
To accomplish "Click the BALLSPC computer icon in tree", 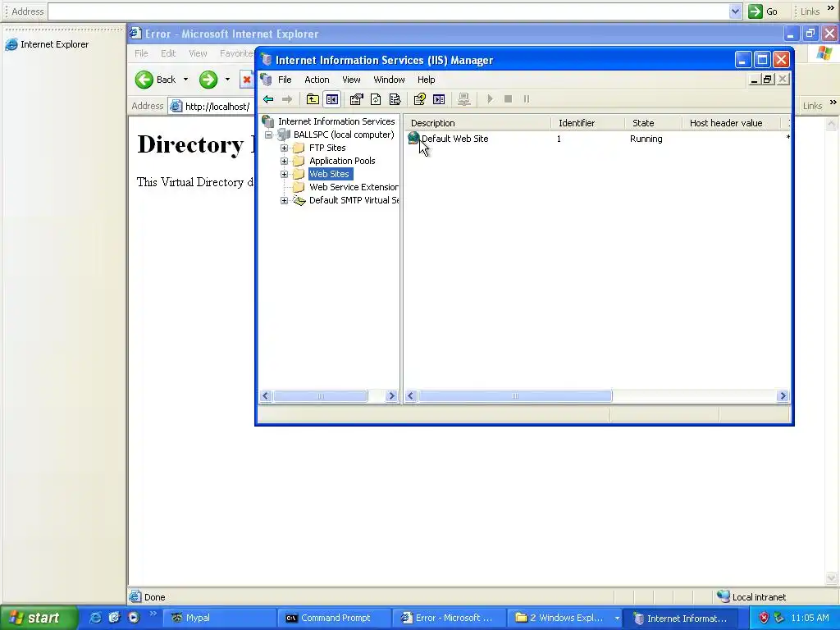I will pos(283,135).
